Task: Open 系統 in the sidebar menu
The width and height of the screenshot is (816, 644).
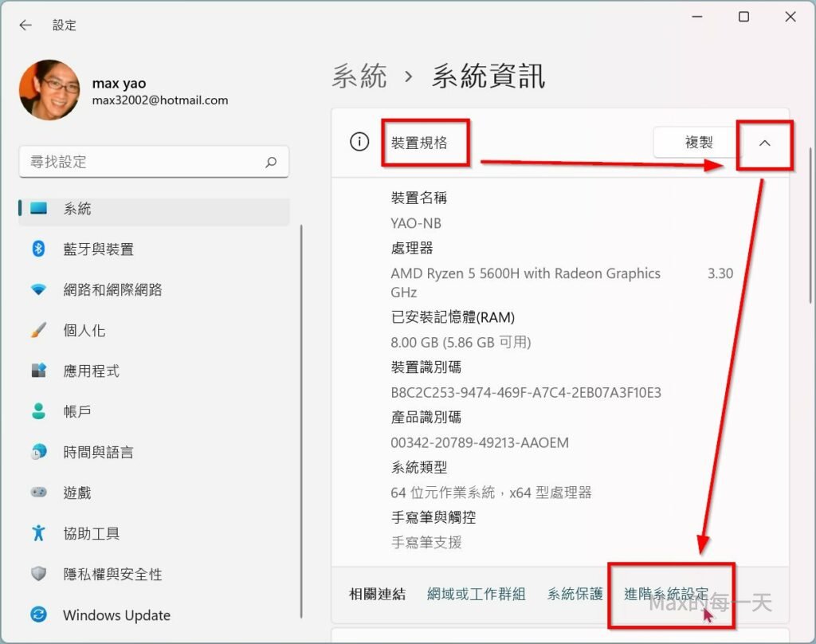Action: click(x=77, y=209)
